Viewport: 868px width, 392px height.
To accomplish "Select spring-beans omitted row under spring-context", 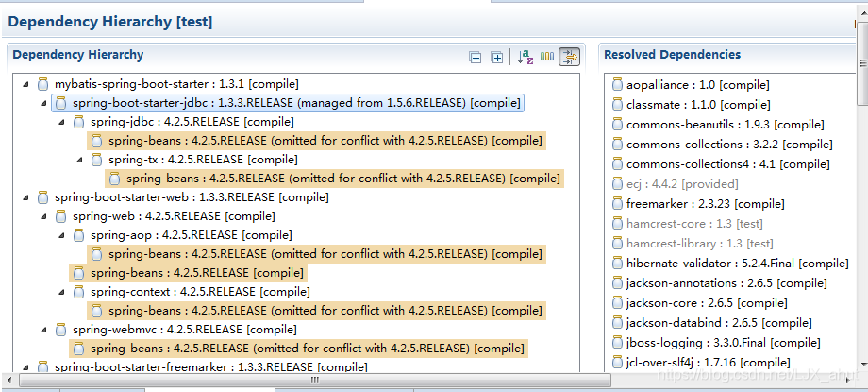I will (316, 311).
